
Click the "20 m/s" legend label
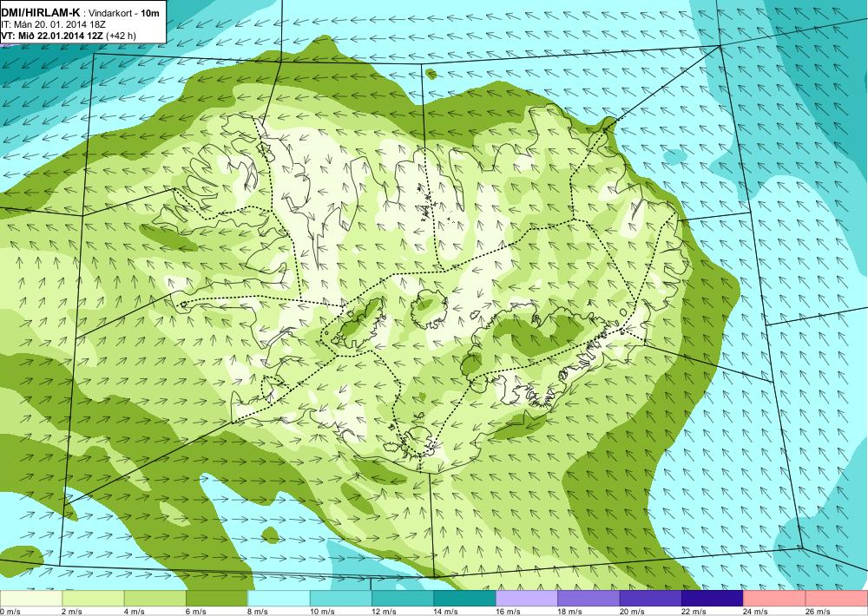[632, 612]
